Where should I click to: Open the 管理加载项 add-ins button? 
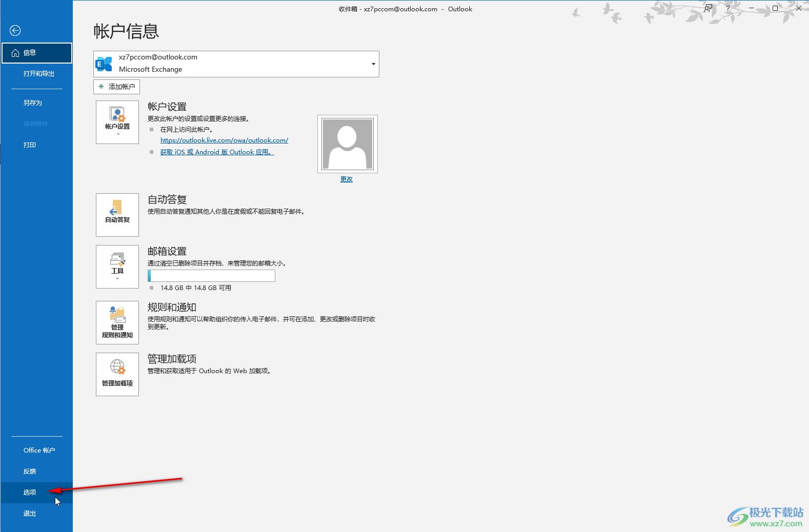117,374
